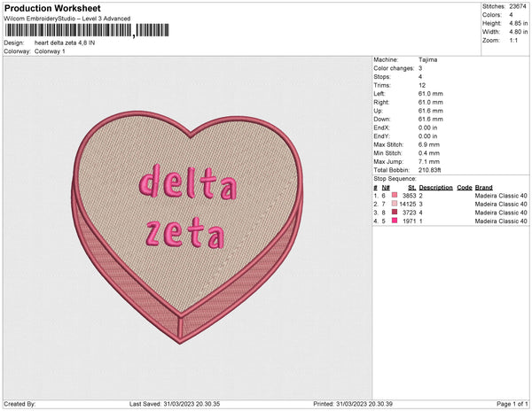Click the 'Stop Sequence:' heading
The height and width of the screenshot is (411, 532).
tap(395, 179)
